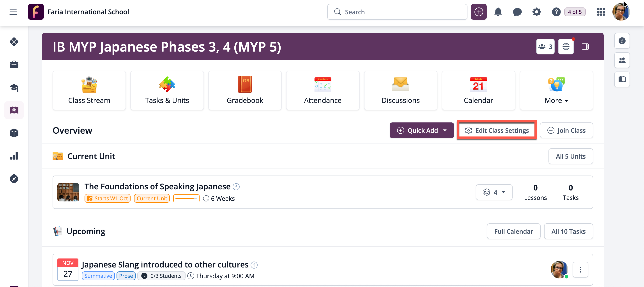Open the Discussions tab

[400, 90]
